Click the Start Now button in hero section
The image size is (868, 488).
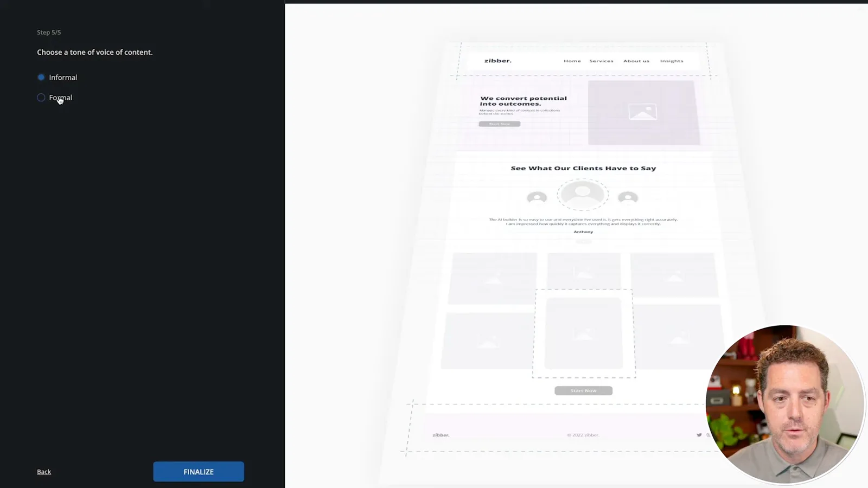point(500,124)
